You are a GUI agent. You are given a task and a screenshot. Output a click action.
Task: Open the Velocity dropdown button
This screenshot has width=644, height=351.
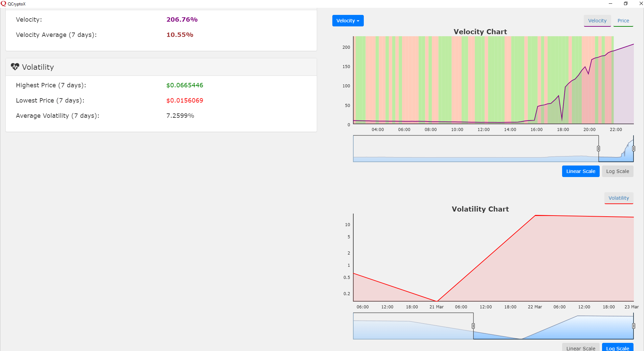click(348, 21)
